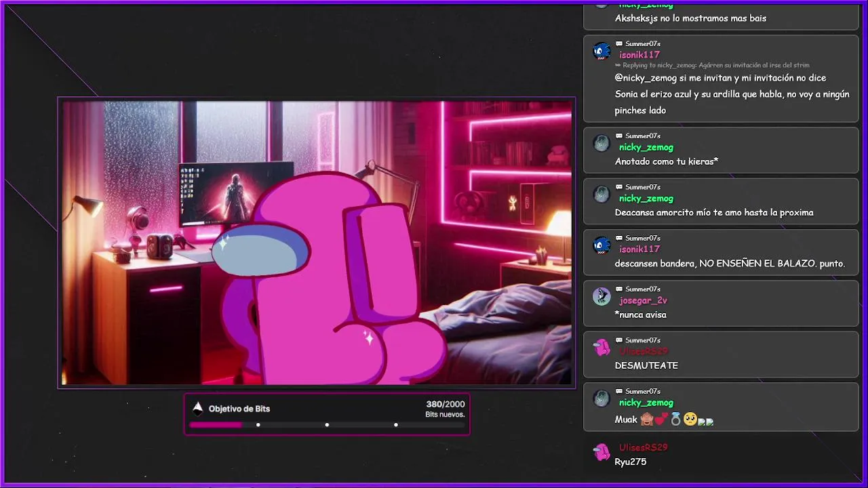Click the pink crewmate in the stream scene
The height and width of the screenshot is (488, 868).
coord(329,278)
